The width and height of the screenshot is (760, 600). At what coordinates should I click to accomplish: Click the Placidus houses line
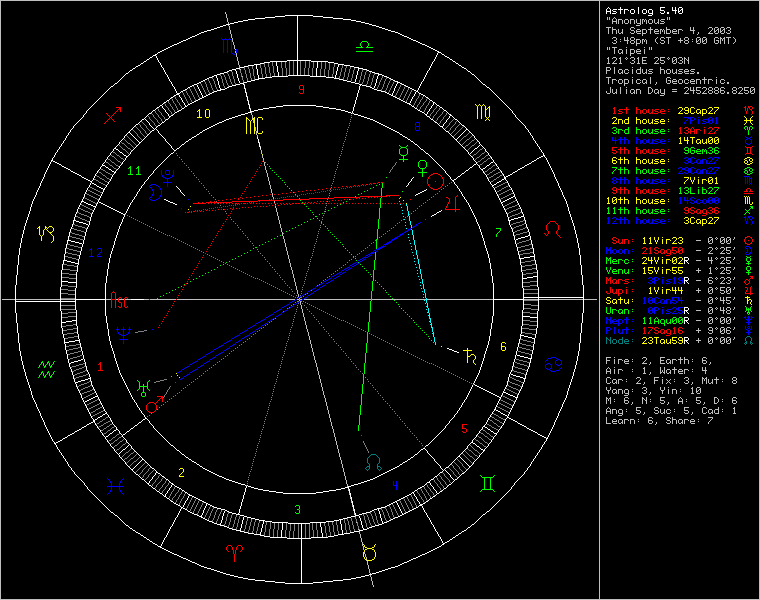point(653,71)
